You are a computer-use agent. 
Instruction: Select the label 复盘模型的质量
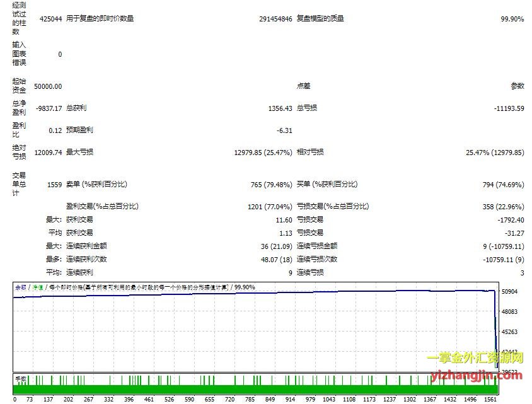[x=320, y=19]
